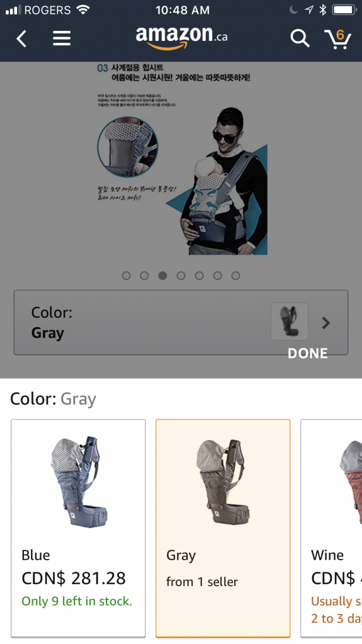Tap the amazon.ca logo
362x644 pixels.
point(181,38)
